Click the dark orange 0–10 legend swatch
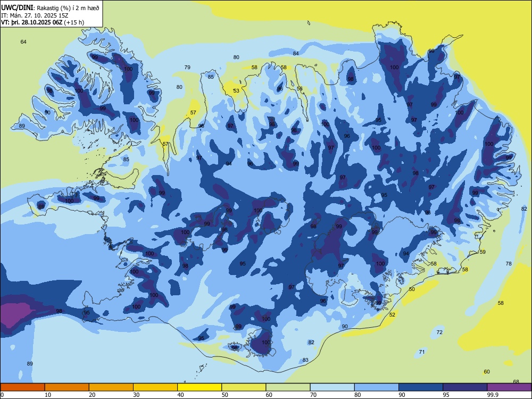The width and height of the screenshot is (532, 399). (22, 387)
